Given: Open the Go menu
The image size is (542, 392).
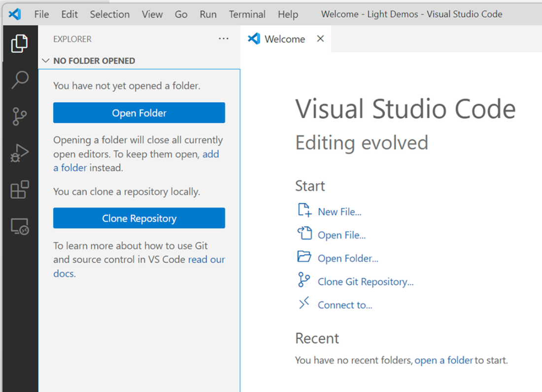Looking at the screenshot, I should coord(181,14).
